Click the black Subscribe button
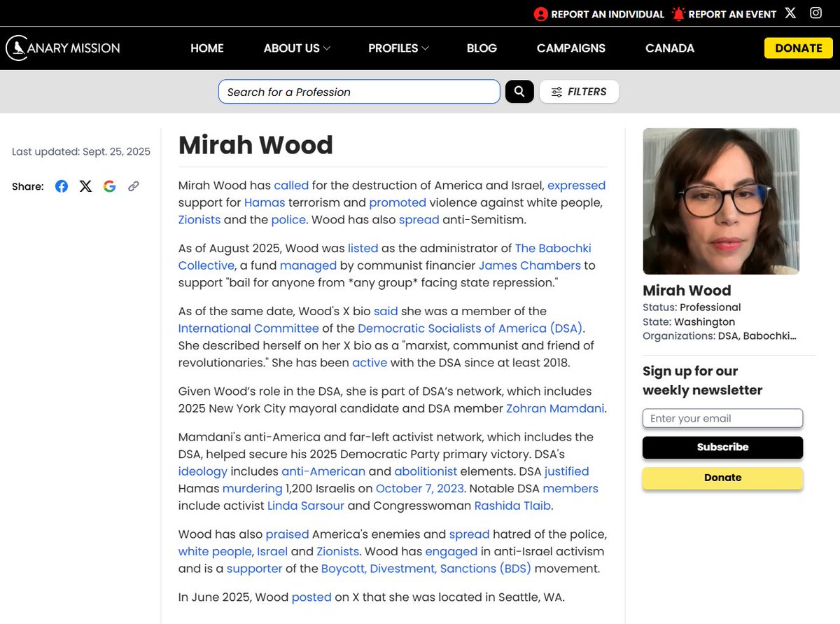Viewport: 840px width, 624px height. (x=722, y=447)
